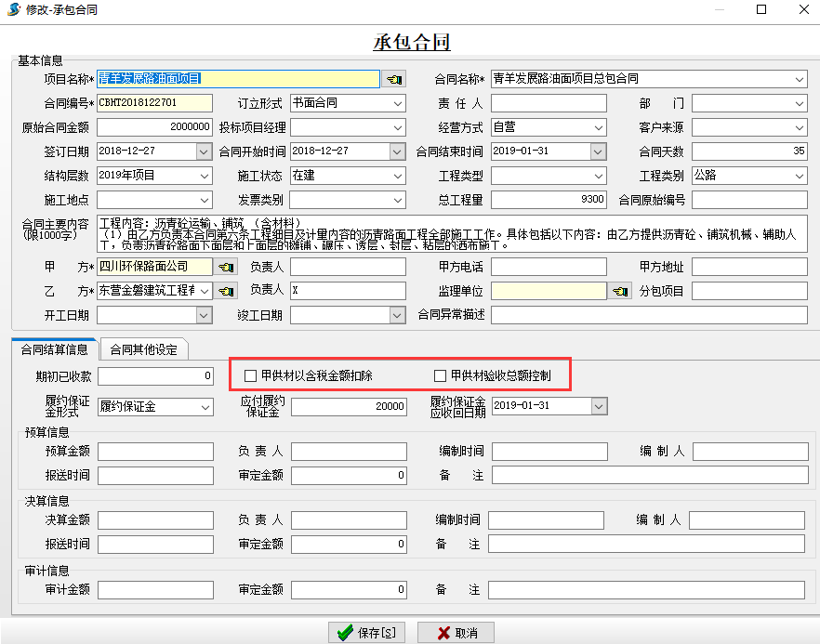Screen dimensions: 820x644
Task: Enable 甲供材以含税金额扣除 checkbox
Action: (x=251, y=376)
